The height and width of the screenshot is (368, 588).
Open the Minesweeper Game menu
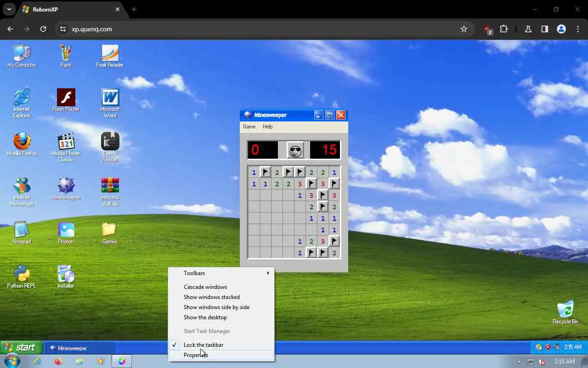click(249, 126)
